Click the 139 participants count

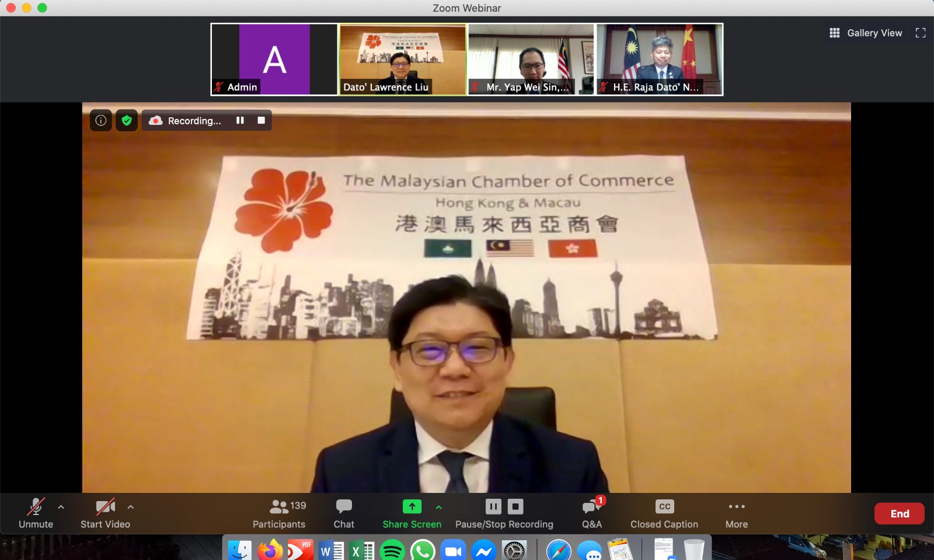(298, 506)
